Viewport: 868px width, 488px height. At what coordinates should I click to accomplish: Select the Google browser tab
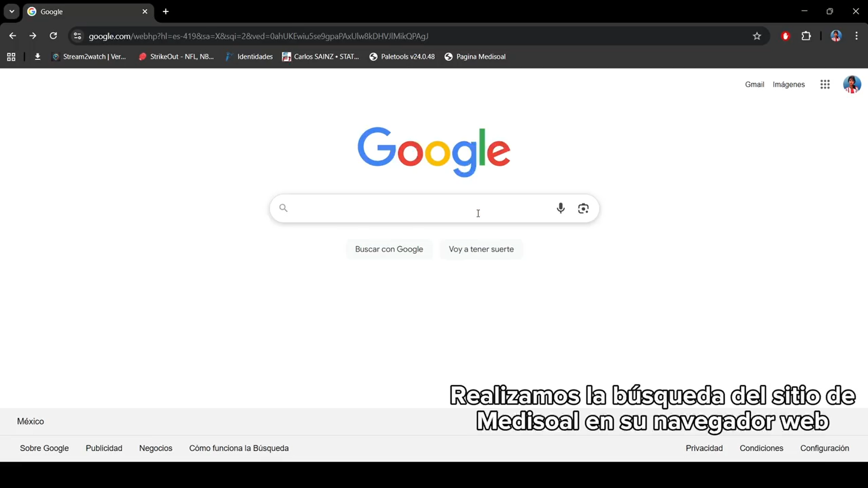(x=88, y=12)
